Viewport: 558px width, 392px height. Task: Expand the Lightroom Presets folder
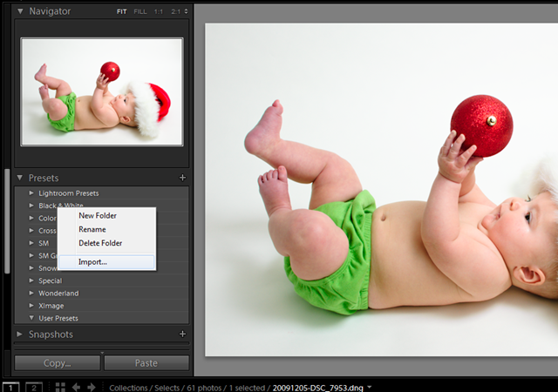[x=31, y=193]
